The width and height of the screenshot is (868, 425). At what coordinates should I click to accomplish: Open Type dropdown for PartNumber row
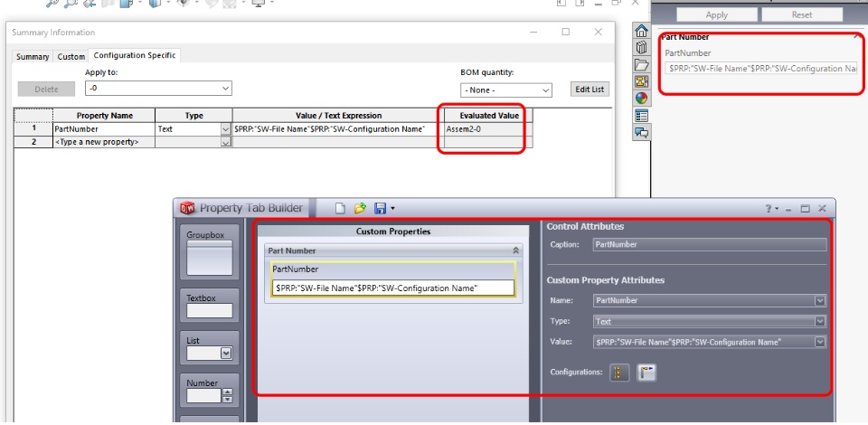225,129
